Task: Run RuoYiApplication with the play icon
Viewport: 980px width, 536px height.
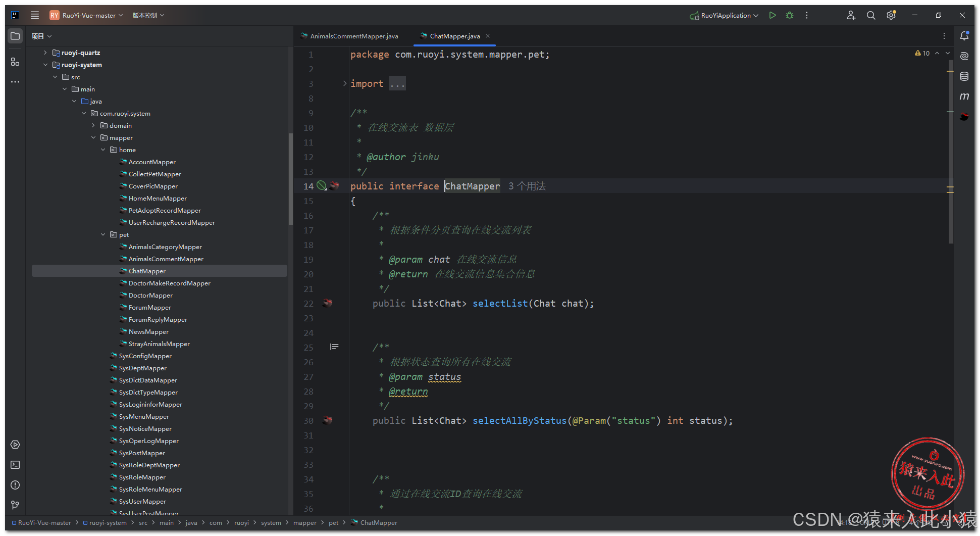Action: tap(772, 15)
